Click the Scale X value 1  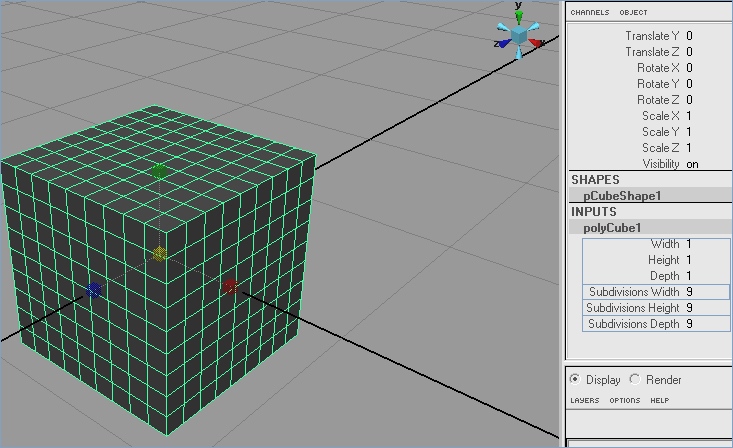click(689, 116)
